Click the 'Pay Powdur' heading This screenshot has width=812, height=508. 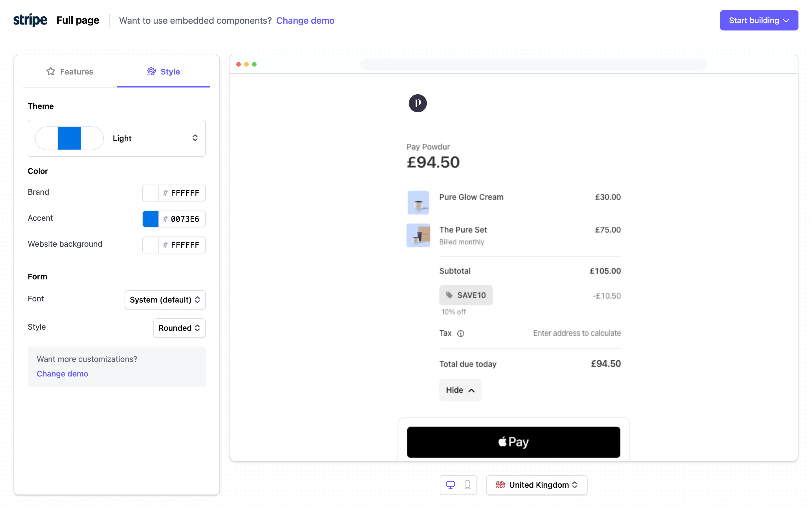[x=428, y=147]
